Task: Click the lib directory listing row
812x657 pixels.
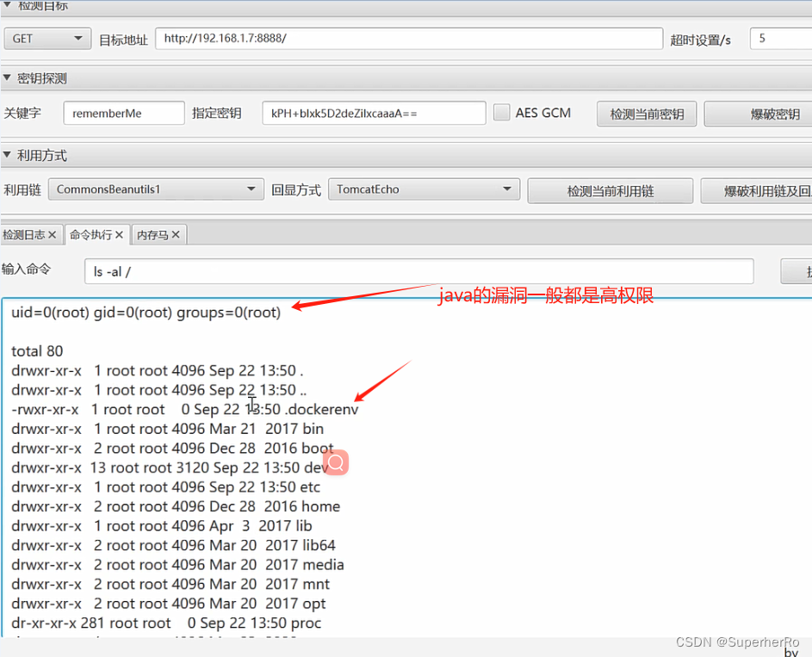Action: coord(162,525)
